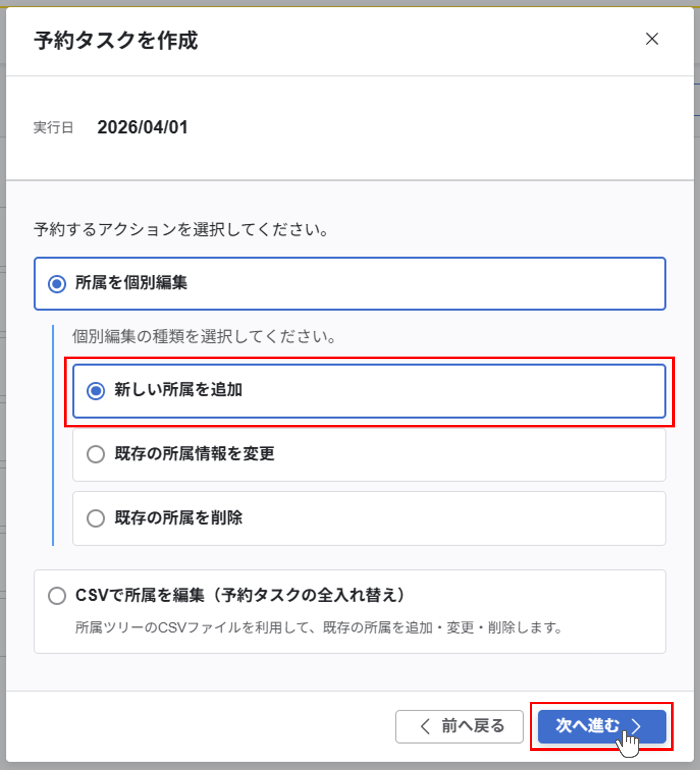Image resolution: width=700 pixels, height=770 pixels.
Task: Proceed with the 次へ進む button
Action: tap(601, 726)
